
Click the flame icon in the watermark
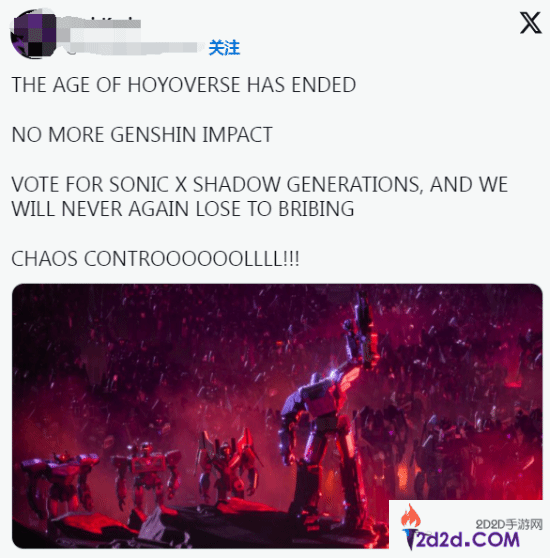click(x=411, y=516)
